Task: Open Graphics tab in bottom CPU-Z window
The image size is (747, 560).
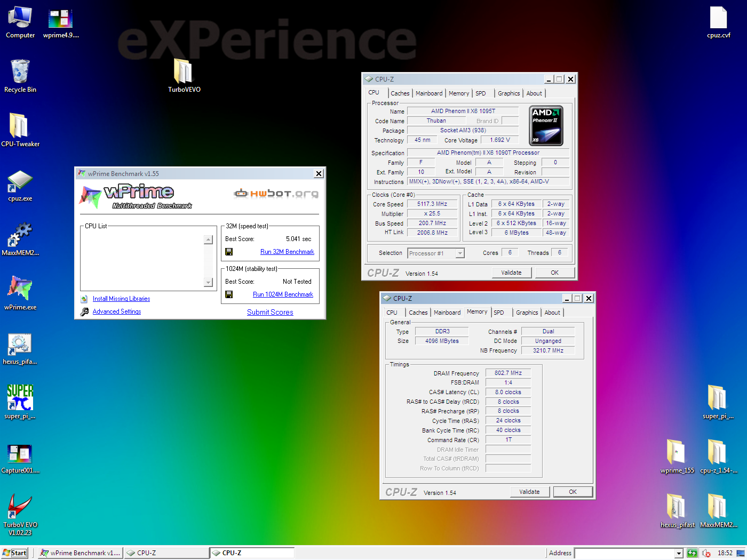Action: [527, 313]
